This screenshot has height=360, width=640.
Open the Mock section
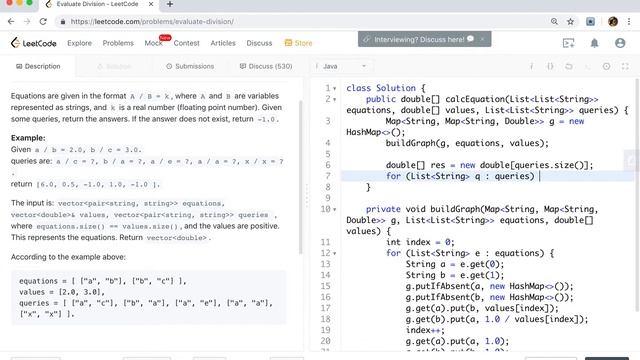click(153, 43)
